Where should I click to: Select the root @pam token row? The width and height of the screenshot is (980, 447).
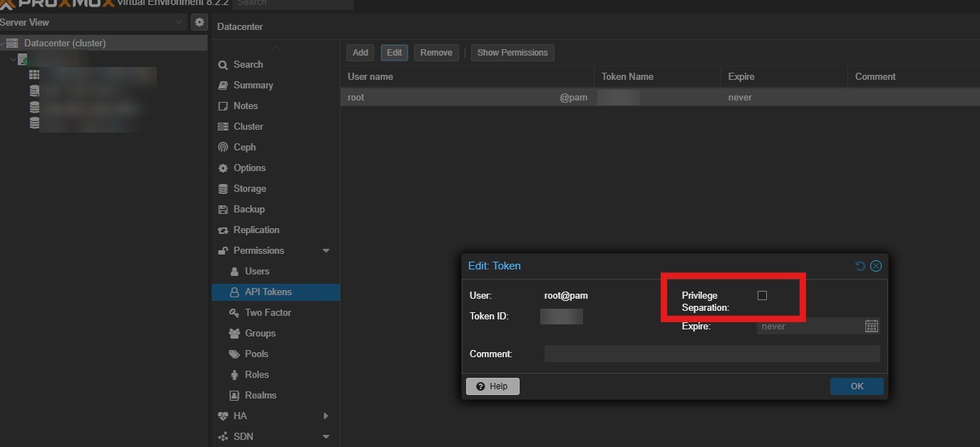pyautogui.click(x=660, y=98)
